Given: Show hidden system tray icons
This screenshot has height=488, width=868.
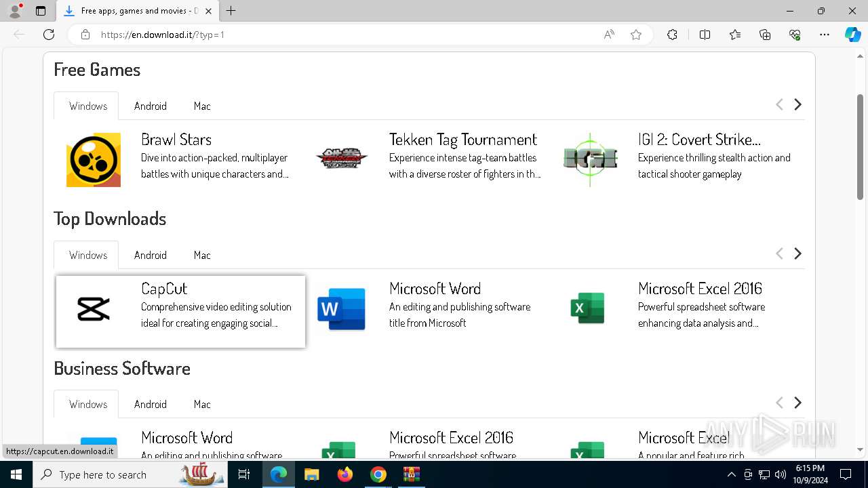Looking at the screenshot, I should (731, 474).
